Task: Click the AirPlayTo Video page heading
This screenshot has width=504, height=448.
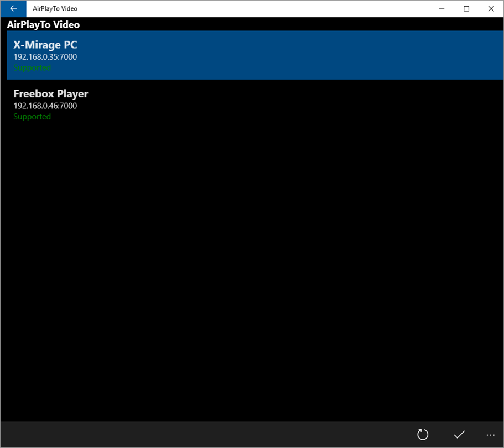Action: (x=43, y=25)
